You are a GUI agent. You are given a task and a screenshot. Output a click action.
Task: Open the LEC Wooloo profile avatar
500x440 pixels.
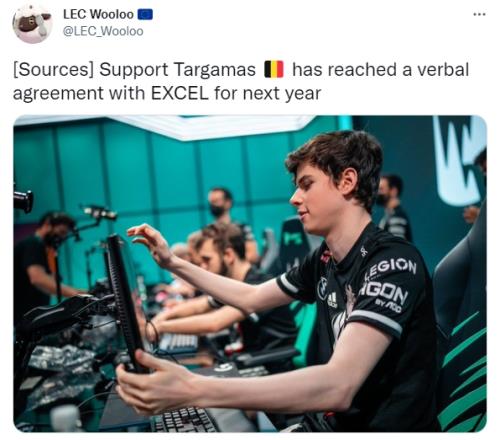tap(32, 23)
